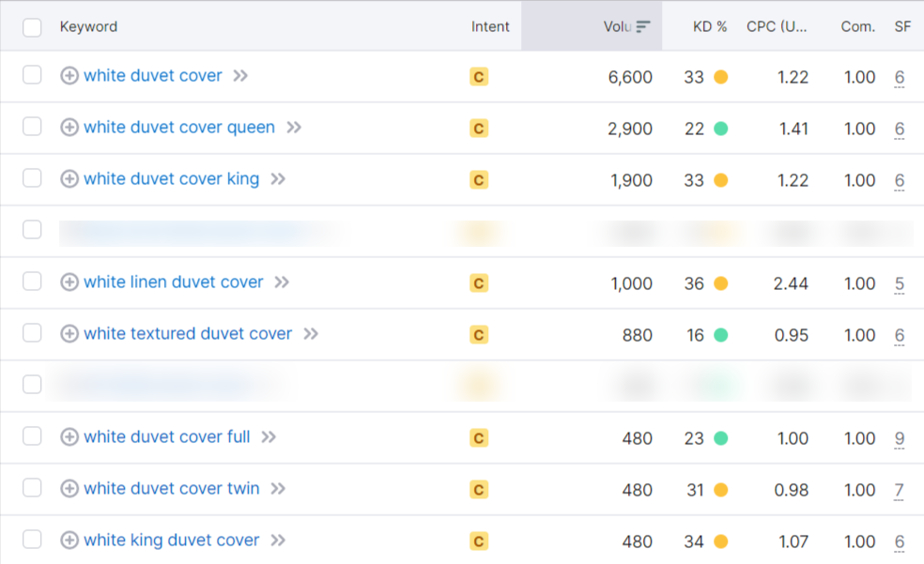The height and width of the screenshot is (564, 924).
Task: Select all keywords using the header checkbox
Action: pos(31,26)
